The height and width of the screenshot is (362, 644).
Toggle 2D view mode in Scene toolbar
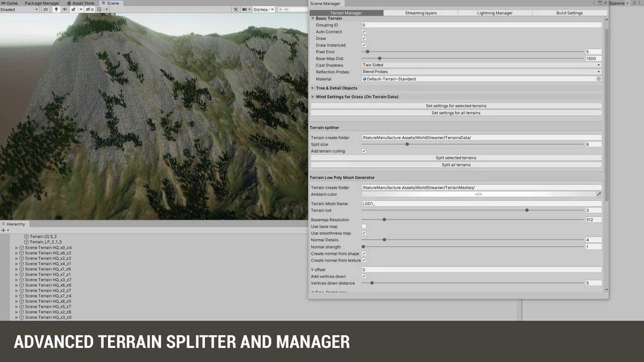[x=46, y=10]
